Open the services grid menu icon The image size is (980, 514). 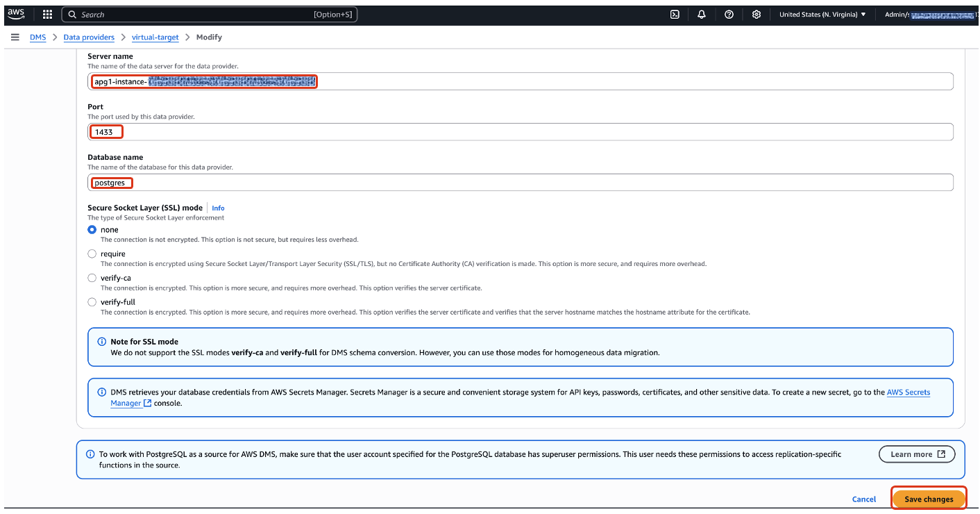click(47, 14)
